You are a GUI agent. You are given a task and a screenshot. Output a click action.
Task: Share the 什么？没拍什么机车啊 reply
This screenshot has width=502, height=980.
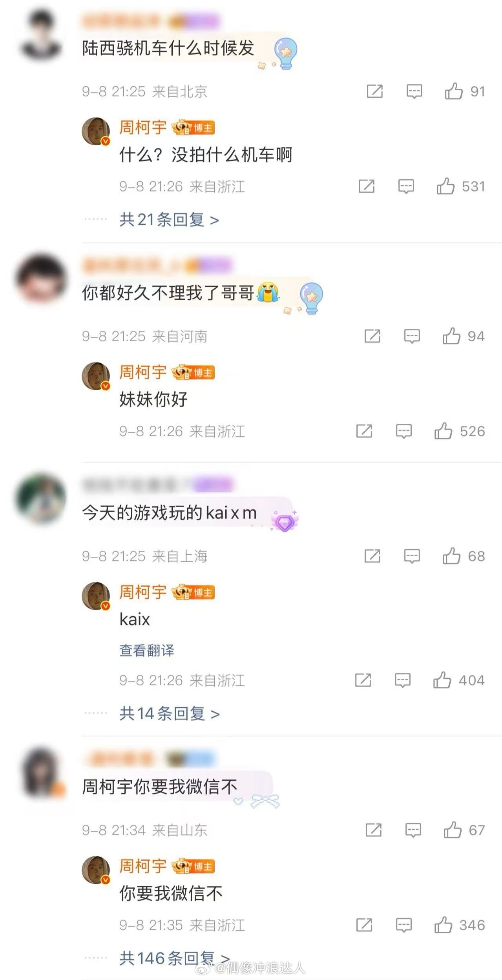click(x=367, y=186)
